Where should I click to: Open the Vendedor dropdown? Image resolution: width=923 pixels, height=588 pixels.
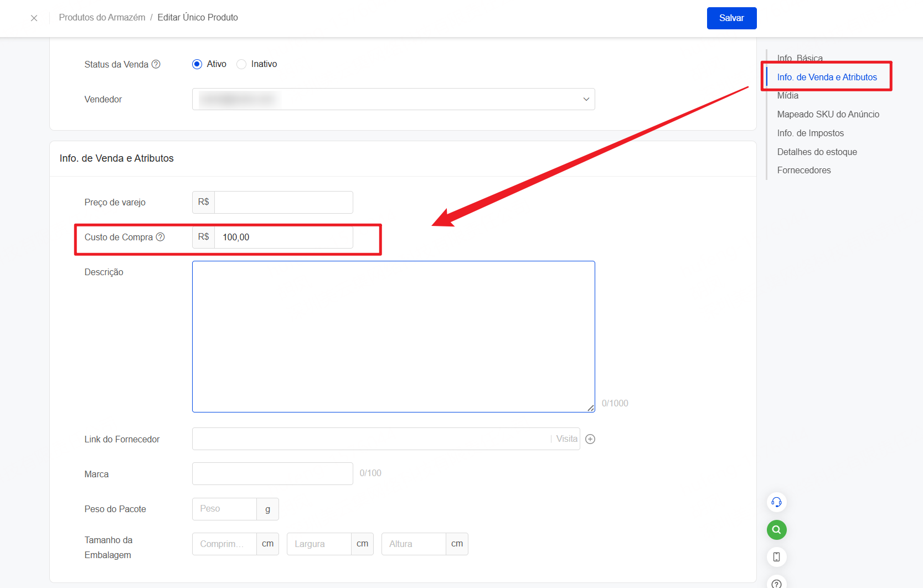[x=393, y=99]
